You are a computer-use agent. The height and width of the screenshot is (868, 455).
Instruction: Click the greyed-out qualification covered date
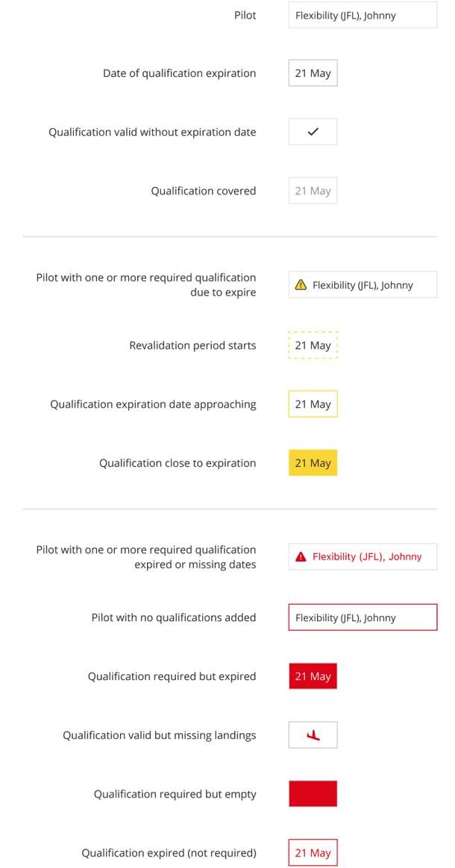click(x=313, y=191)
